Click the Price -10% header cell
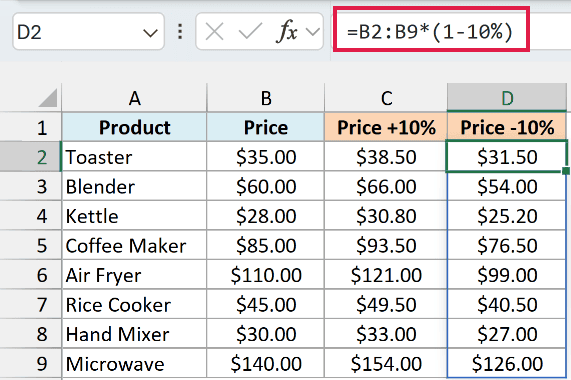The height and width of the screenshot is (380, 571). 507,127
